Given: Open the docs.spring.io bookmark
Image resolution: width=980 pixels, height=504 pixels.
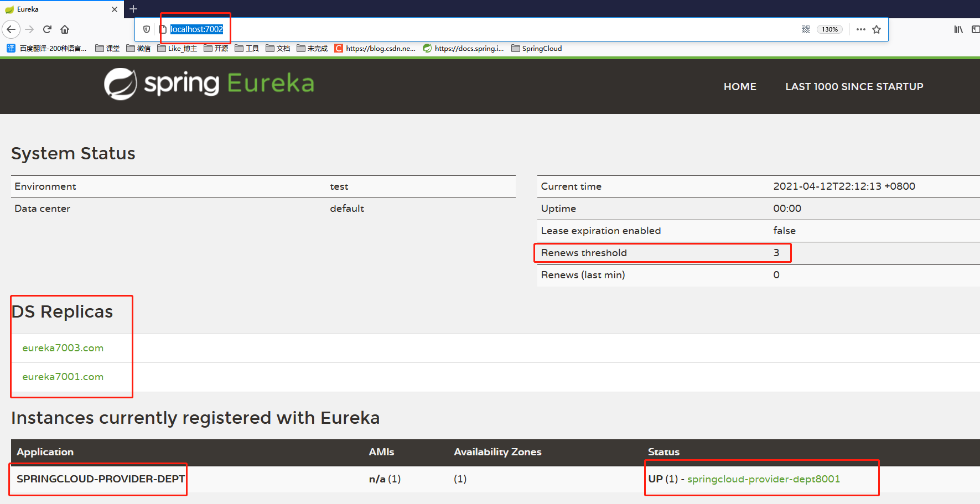Looking at the screenshot, I should coord(464,49).
